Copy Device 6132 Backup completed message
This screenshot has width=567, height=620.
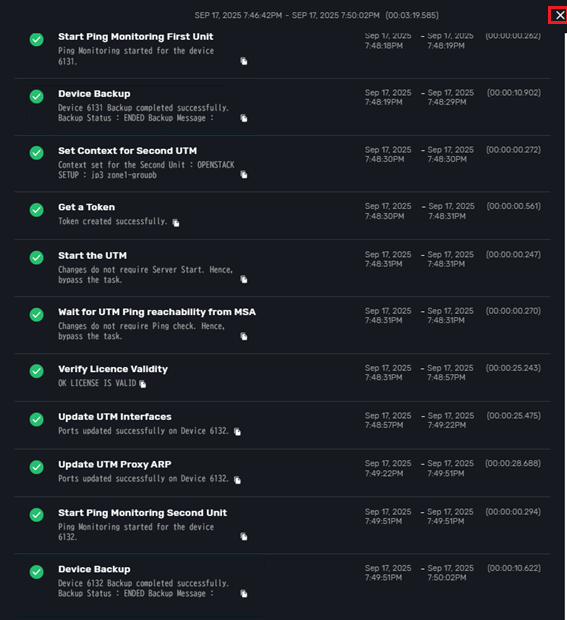pyautogui.click(x=244, y=593)
